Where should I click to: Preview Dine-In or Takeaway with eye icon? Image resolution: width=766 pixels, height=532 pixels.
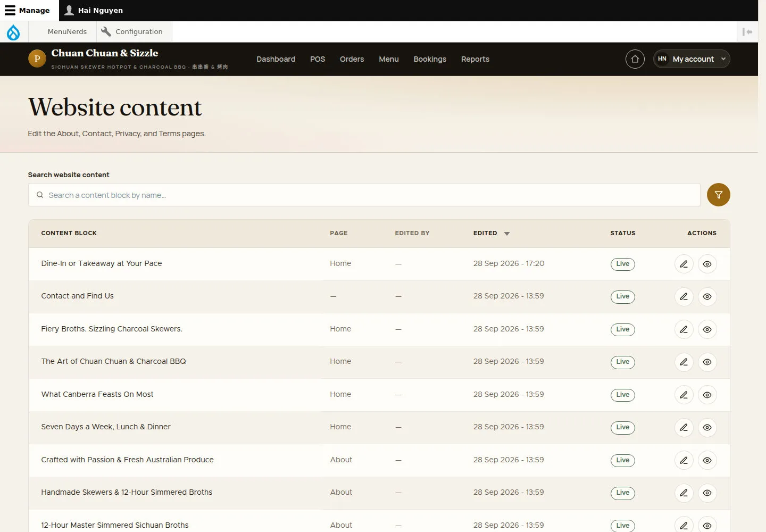click(707, 264)
